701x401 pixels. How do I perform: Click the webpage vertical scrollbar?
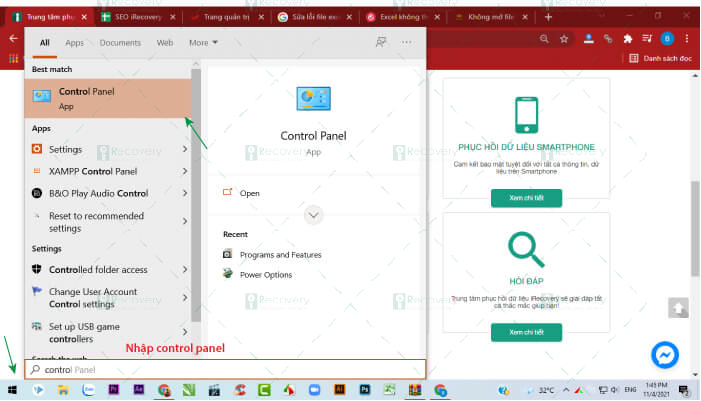coord(695,229)
